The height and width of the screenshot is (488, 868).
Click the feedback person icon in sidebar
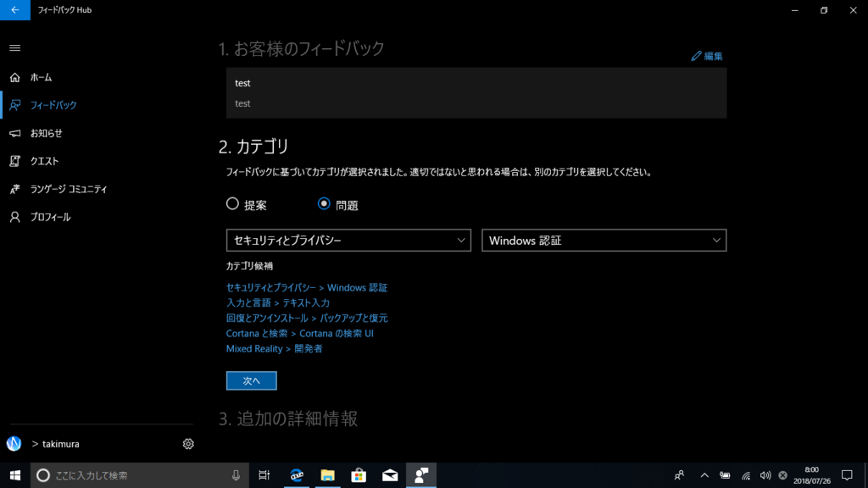pos(15,105)
